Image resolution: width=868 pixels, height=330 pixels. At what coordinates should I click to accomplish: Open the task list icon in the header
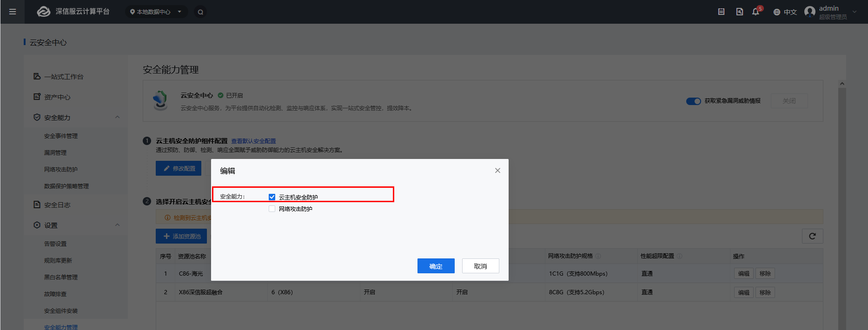721,12
